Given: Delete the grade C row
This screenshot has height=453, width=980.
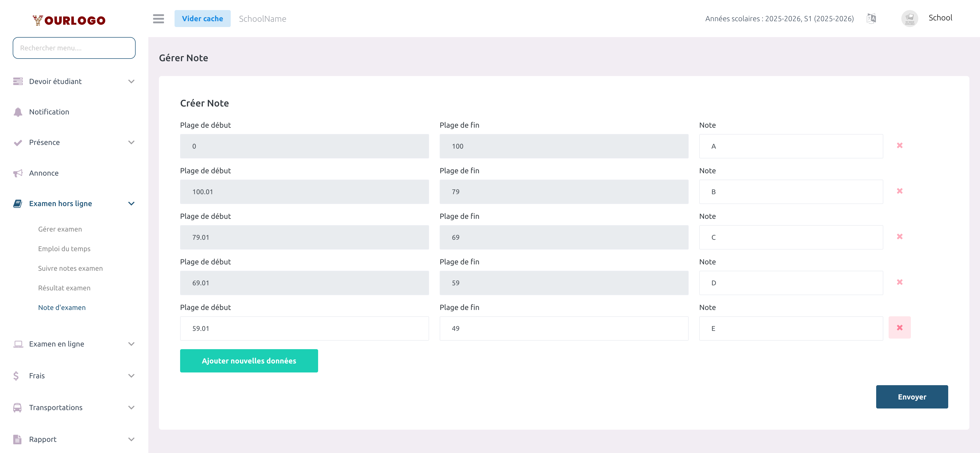Looking at the screenshot, I should tap(899, 237).
